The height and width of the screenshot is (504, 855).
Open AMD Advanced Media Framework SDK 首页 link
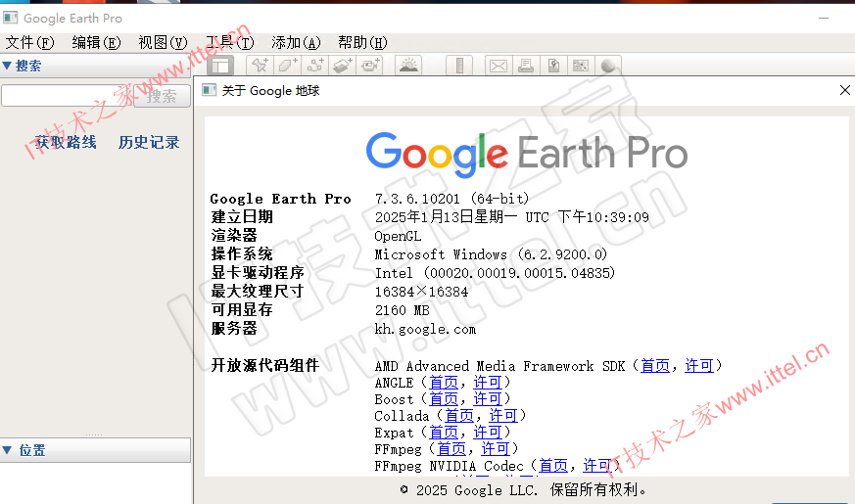tap(655, 366)
